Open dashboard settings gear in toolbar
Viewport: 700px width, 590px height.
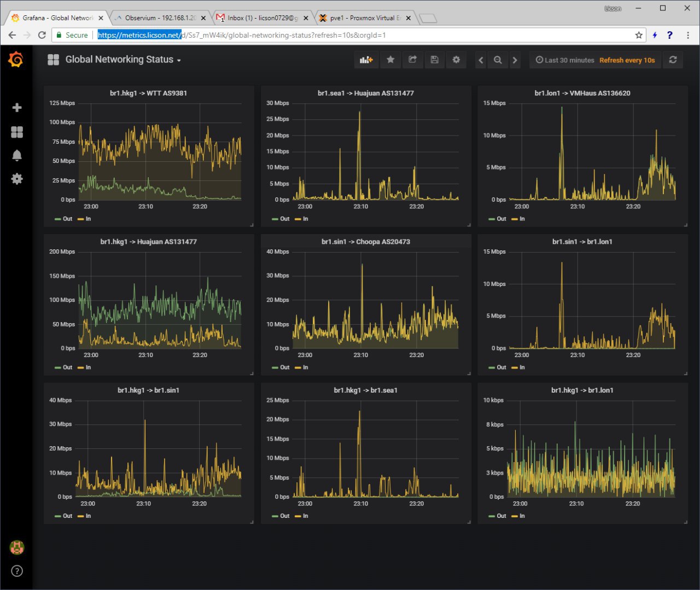pos(456,60)
